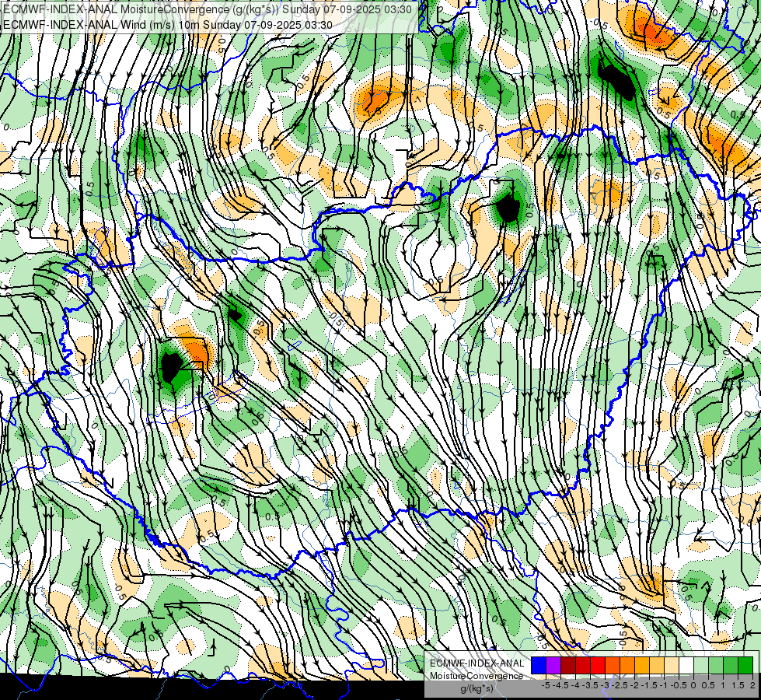Click the orange swatch between -2.5 and -2
The image size is (761, 700).
(627, 665)
